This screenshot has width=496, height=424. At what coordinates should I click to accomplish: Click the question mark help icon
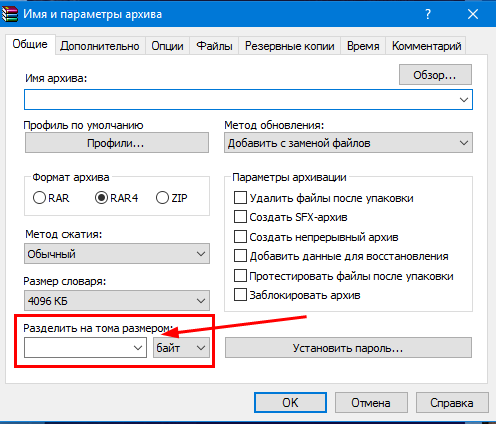(428, 14)
